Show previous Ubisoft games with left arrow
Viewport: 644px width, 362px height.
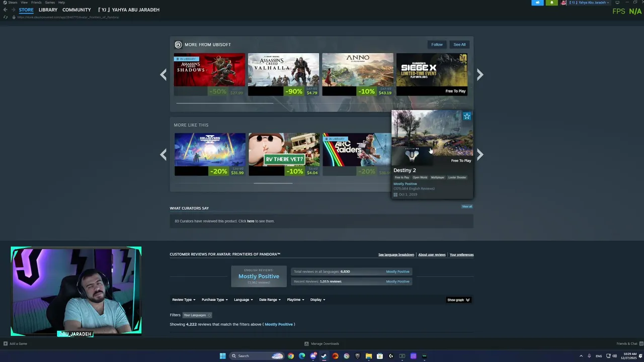pos(163,74)
